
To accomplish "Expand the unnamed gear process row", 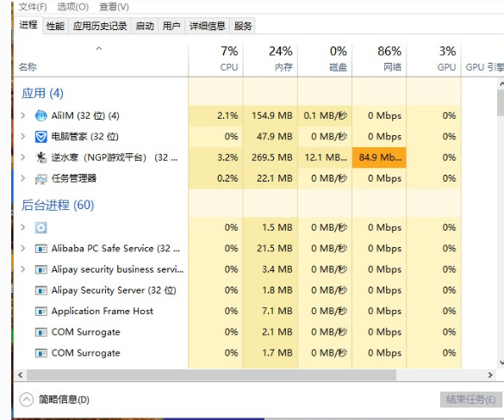I will 22,228.
